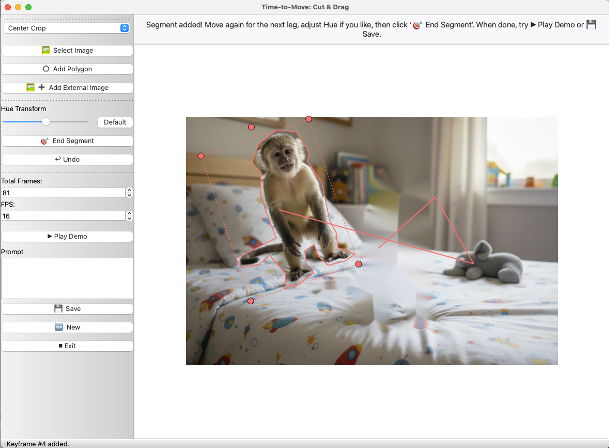Click the Select Image button

coord(67,51)
